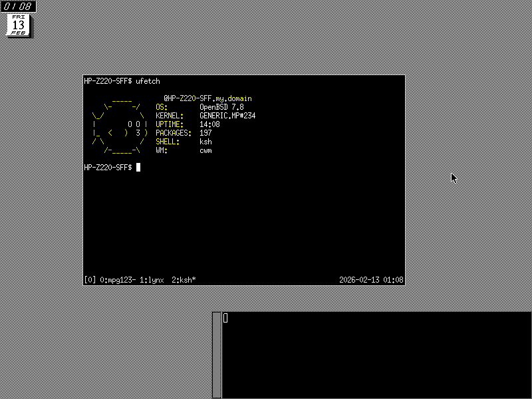
Task: Select the active 2:ksh tmux window
Action: coord(184,280)
